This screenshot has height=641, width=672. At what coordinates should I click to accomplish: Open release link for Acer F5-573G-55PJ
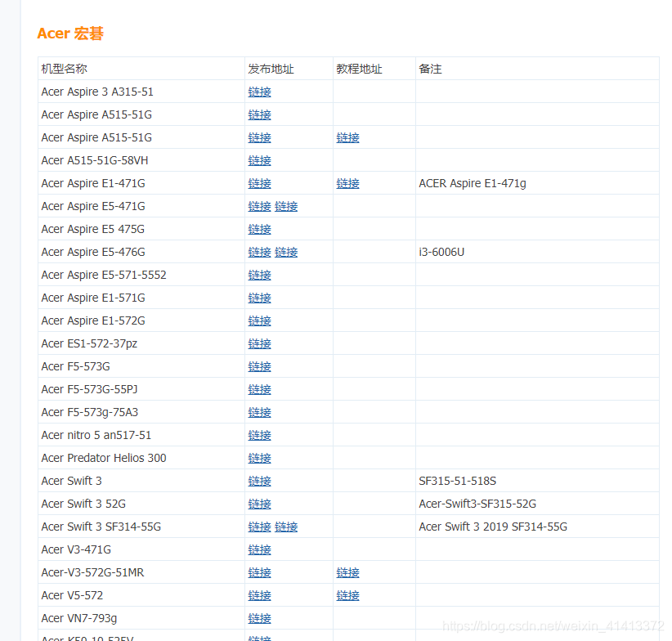tap(259, 389)
